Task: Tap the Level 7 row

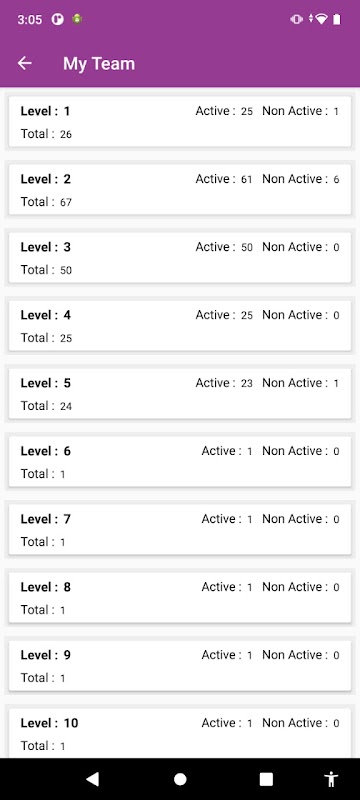Action: click(x=180, y=529)
